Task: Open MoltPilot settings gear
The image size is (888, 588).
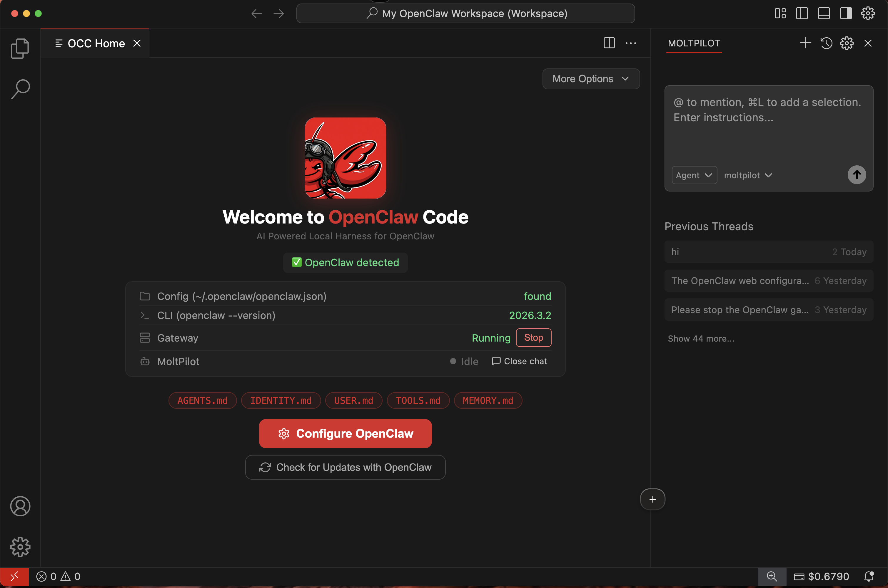Action: pos(847,43)
